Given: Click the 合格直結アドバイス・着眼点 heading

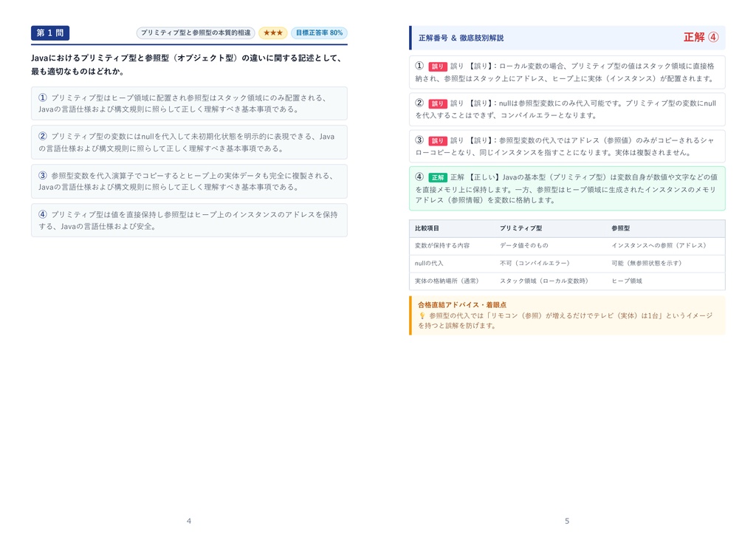Looking at the screenshot, I should tap(462, 305).
